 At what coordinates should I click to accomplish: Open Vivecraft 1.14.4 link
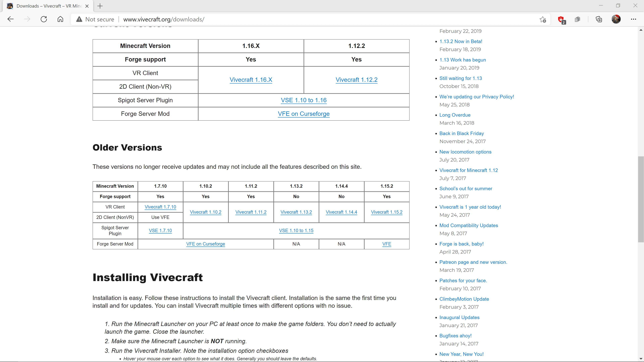pyautogui.click(x=341, y=212)
